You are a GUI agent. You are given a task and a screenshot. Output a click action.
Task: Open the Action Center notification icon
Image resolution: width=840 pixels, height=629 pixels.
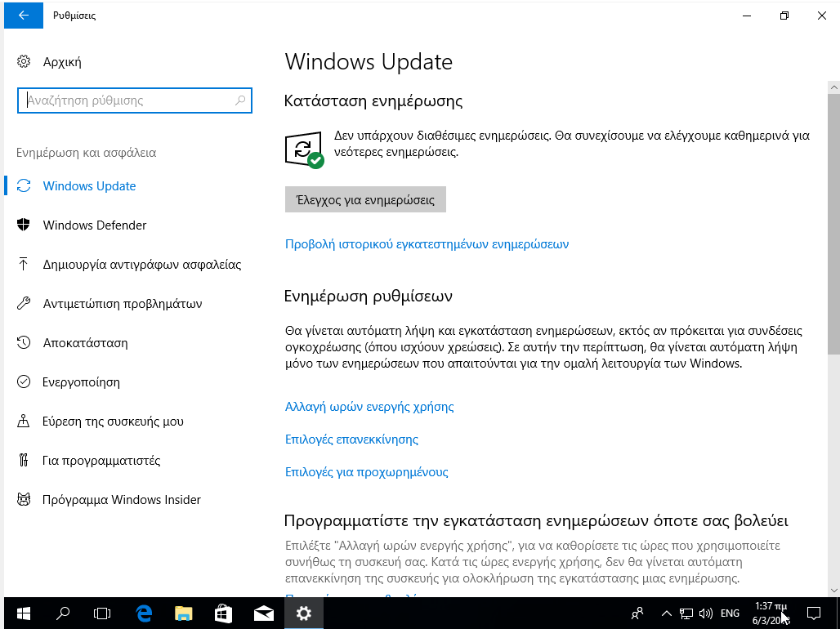click(815, 613)
